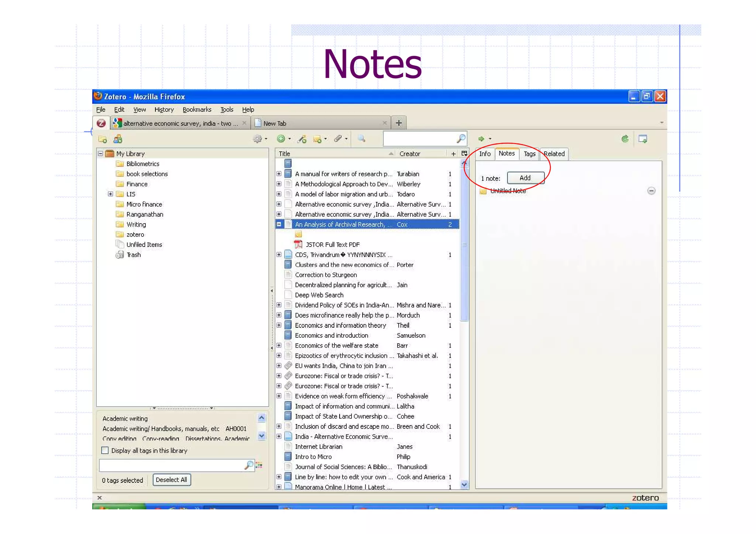Click the green Locate arrow icon
This screenshot has width=756, height=534.
pos(481,139)
